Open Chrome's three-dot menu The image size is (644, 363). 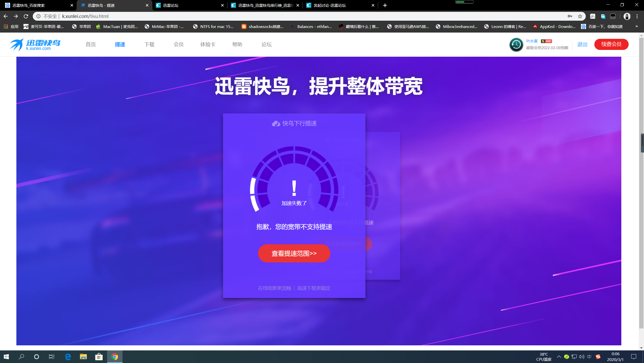(637, 16)
